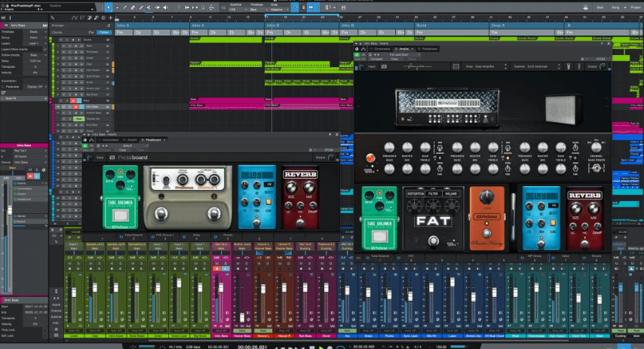This screenshot has height=349, width=644.
Task: Show automation lanes in the track header
Action: [75, 17]
